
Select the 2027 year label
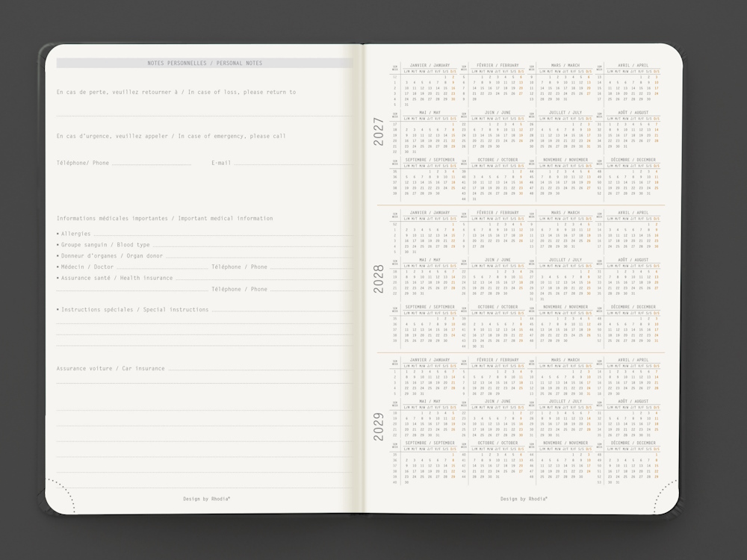(x=378, y=131)
